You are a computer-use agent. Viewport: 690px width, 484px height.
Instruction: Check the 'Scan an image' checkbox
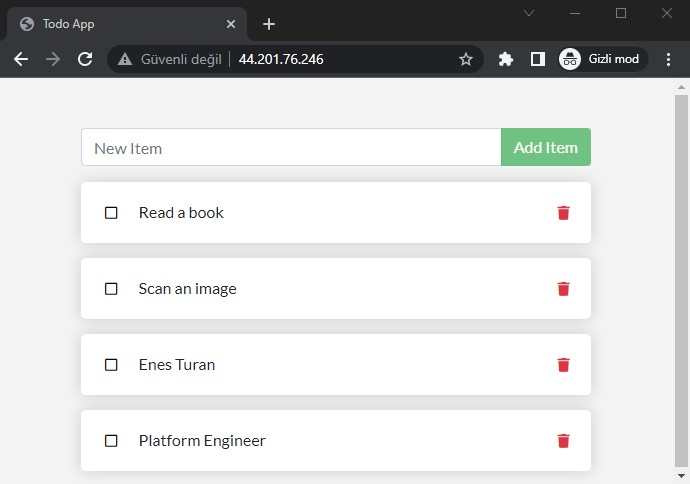coord(111,289)
